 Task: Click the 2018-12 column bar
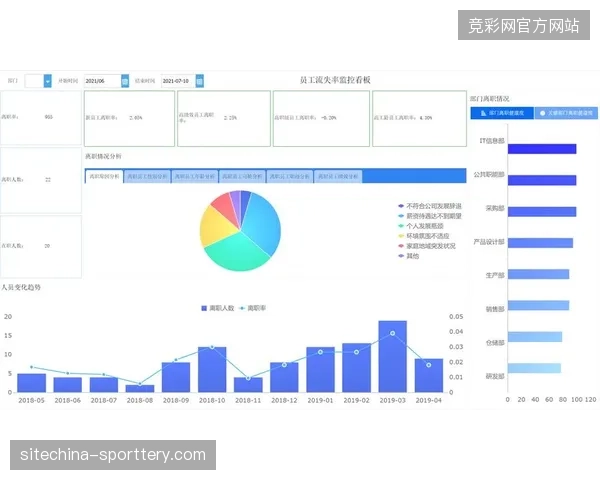coord(284,377)
